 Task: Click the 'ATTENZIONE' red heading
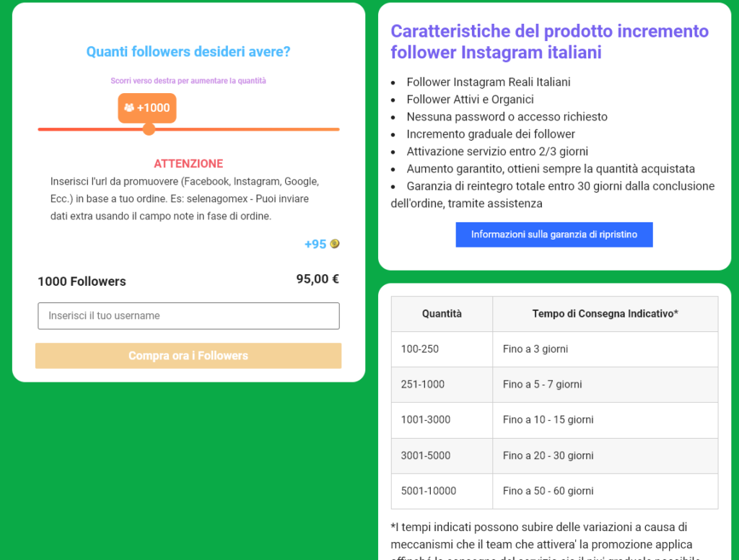pos(188,164)
